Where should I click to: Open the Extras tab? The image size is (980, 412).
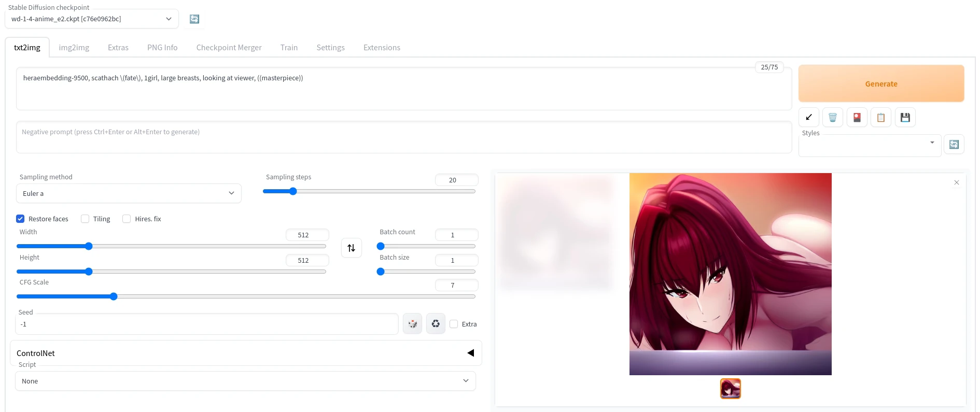click(118, 48)
